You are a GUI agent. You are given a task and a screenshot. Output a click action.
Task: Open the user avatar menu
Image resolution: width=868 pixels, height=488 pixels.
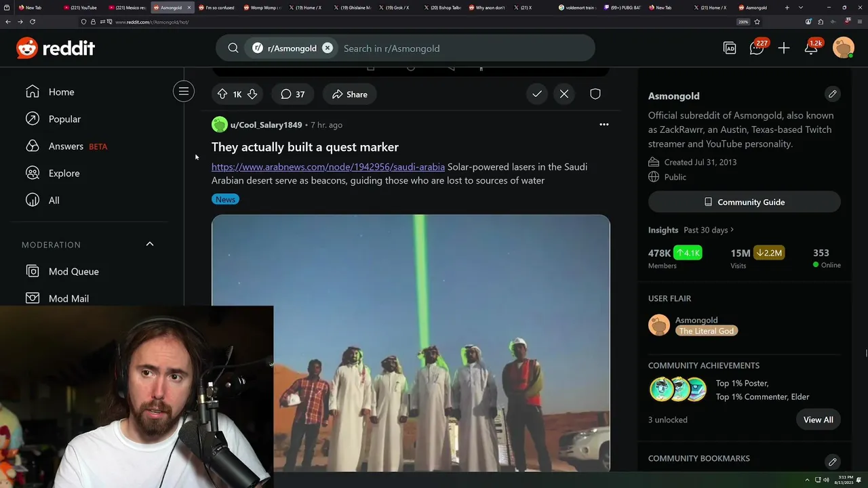(x=843, y=48)
